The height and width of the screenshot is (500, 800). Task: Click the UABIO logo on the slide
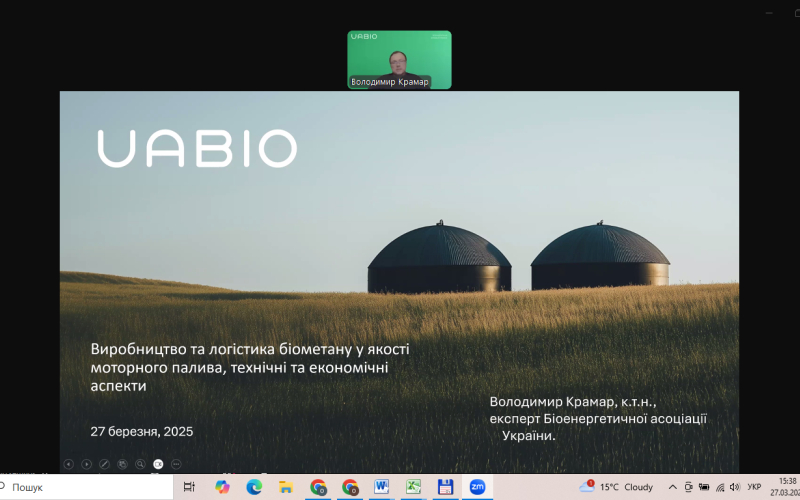point(197,148)
